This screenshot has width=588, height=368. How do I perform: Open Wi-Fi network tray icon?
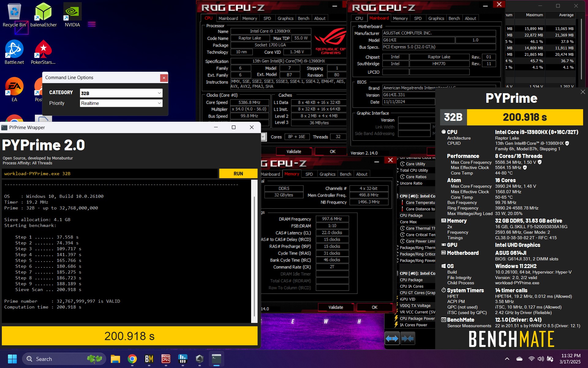point(532,359)
